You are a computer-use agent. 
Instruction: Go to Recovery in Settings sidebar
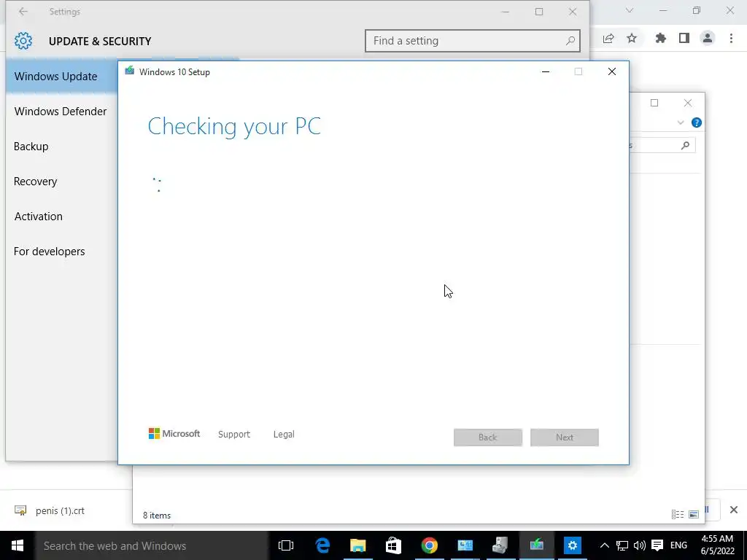click(x=35, y=182)
